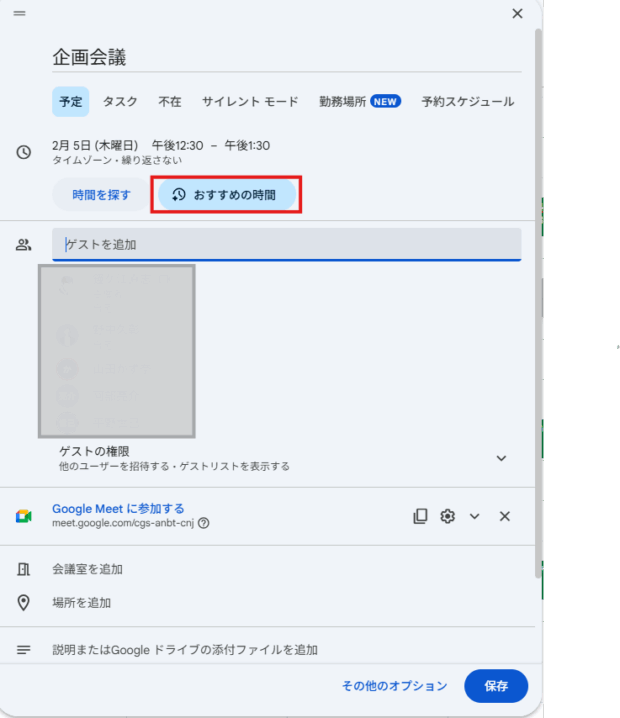Open その他のオプション link
Image resolution: width=620 pixels, height=718 pixels.
pos(394,686)
